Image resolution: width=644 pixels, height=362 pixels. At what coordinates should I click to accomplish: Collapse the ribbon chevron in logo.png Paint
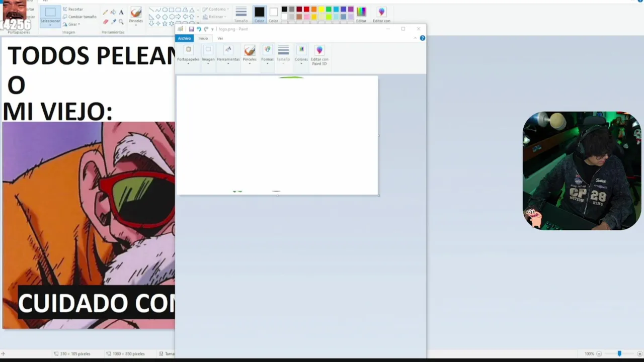[415, 38]
